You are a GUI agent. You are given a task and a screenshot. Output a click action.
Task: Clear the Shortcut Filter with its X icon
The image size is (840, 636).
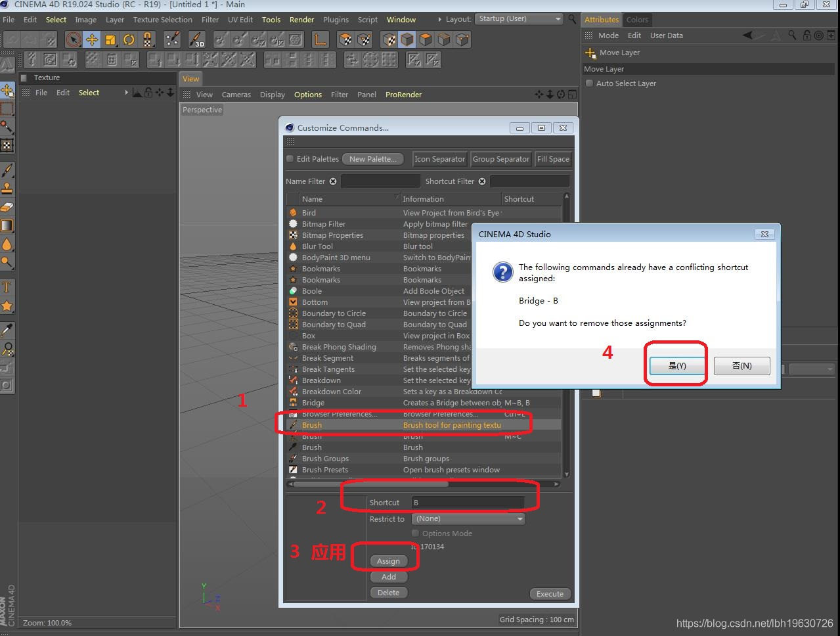coord(482,181)
